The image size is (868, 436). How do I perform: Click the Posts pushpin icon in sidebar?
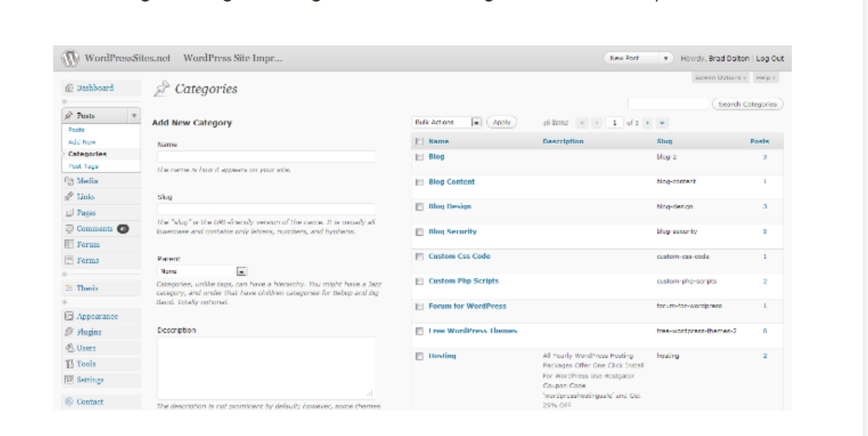69,115
